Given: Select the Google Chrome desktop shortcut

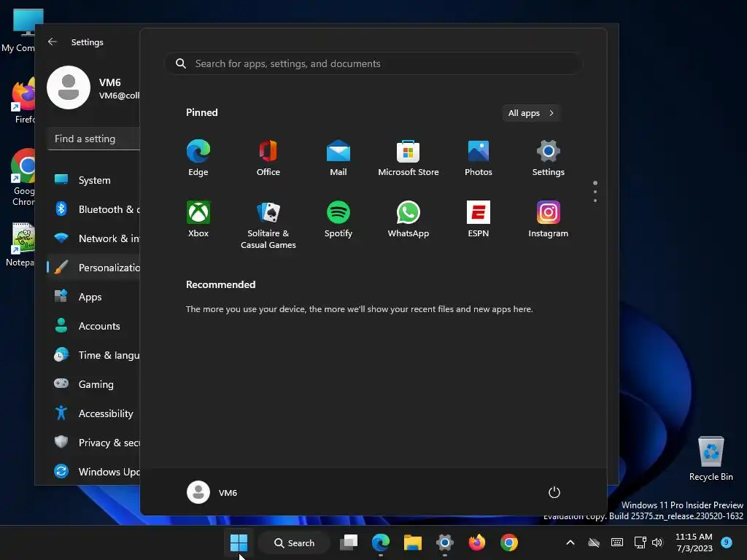Looking at the screenshot, I should [23, 177].
